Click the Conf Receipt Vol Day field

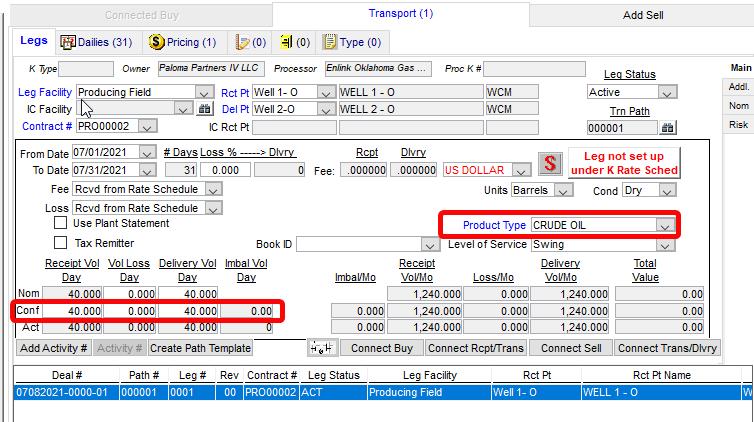[72, 311]
